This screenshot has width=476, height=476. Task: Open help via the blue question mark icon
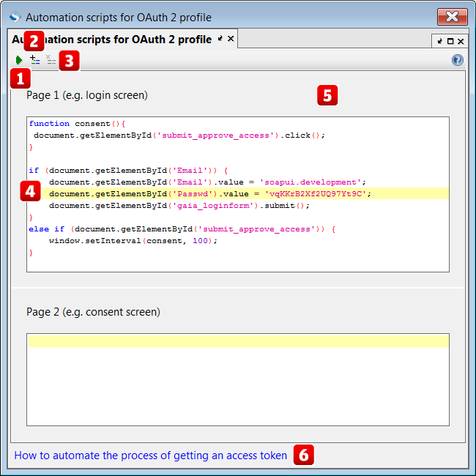tap(457, 60)
